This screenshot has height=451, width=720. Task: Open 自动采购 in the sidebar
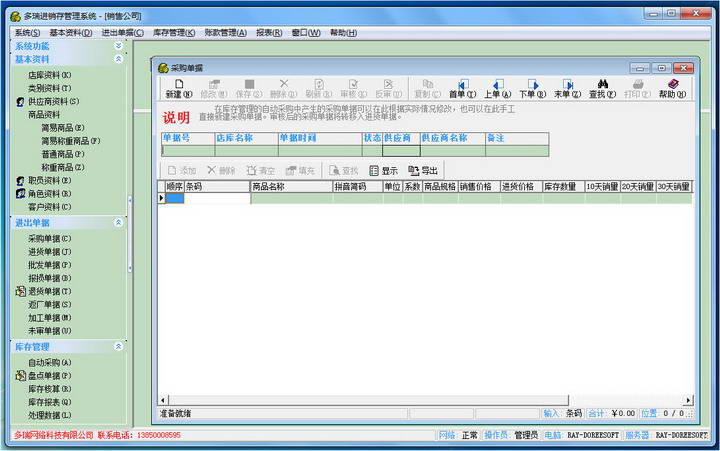(50, 362)
